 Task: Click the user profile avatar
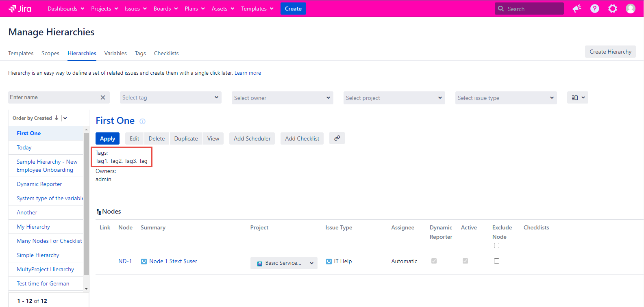(x=630, y=9)
